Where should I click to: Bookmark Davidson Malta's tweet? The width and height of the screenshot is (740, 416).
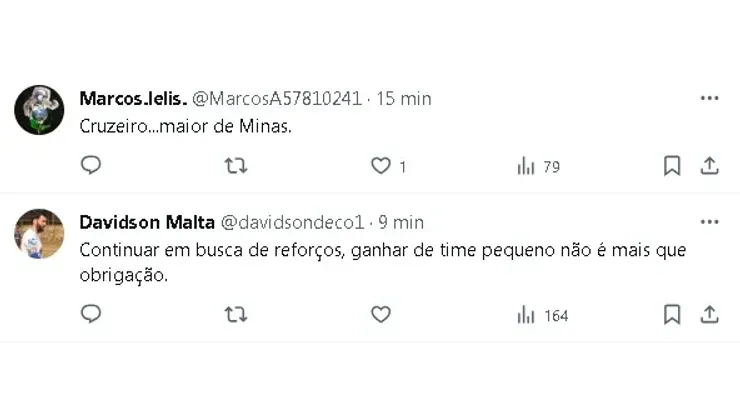[x=672, y=314]
